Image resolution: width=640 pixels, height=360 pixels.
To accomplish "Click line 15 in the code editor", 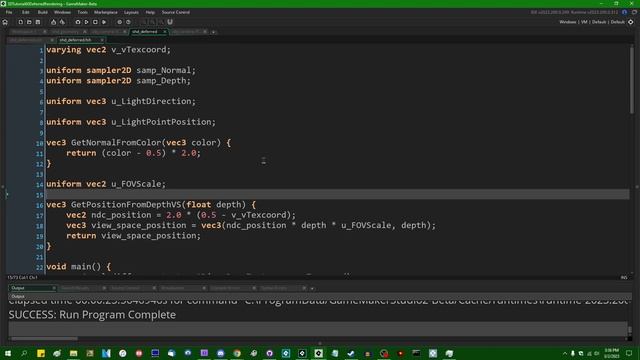I will click(x=338, y=194).
